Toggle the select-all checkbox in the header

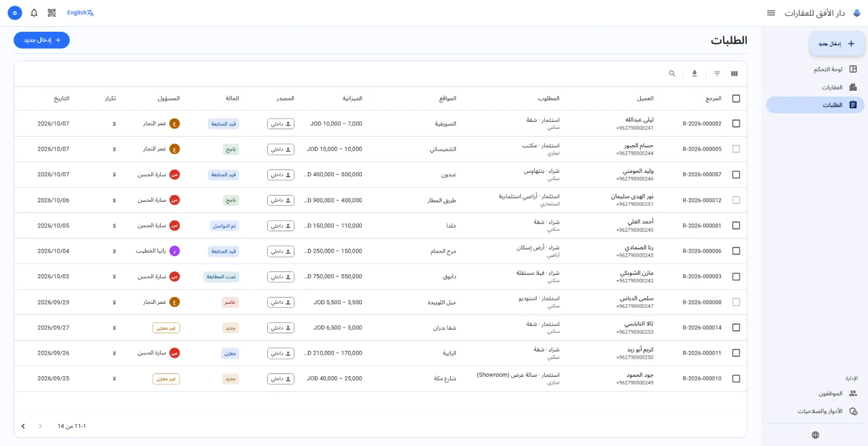coord(736,99)
